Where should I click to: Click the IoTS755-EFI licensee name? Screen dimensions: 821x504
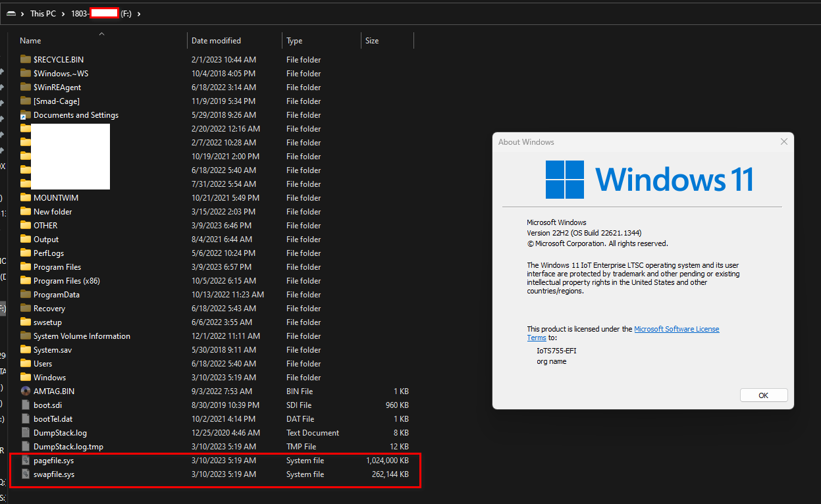tap(556, 351)
